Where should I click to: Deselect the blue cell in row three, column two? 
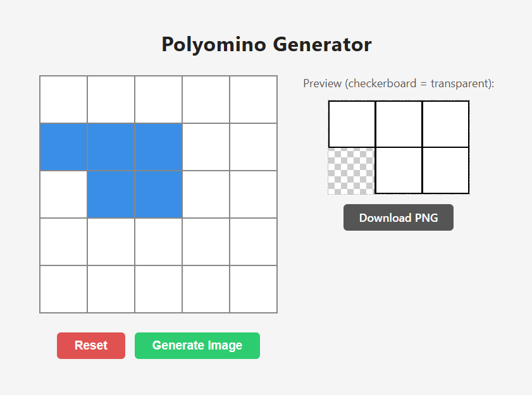[x=111, y=195]
